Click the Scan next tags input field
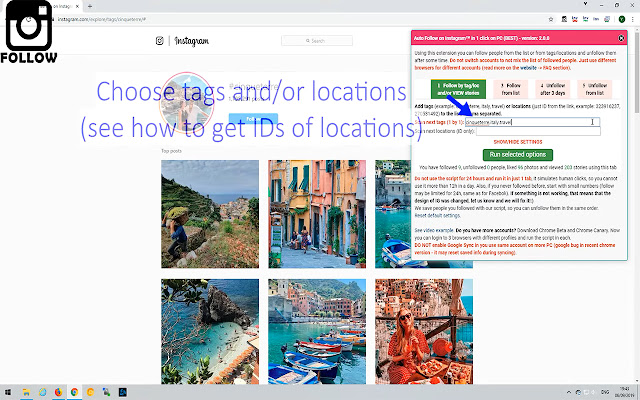Screen dimensions: 640x400 pos(532,122)
